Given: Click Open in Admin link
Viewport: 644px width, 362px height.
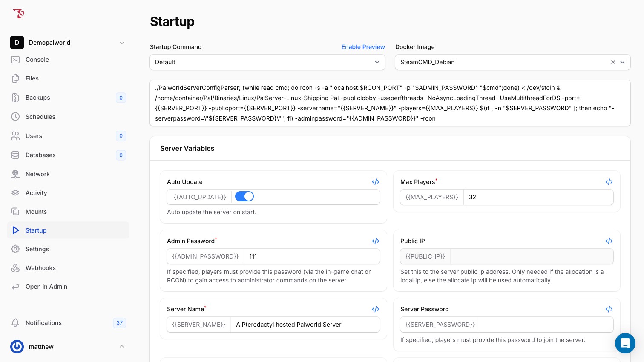Looking at the screenshot, I should (x=68, y=287).
